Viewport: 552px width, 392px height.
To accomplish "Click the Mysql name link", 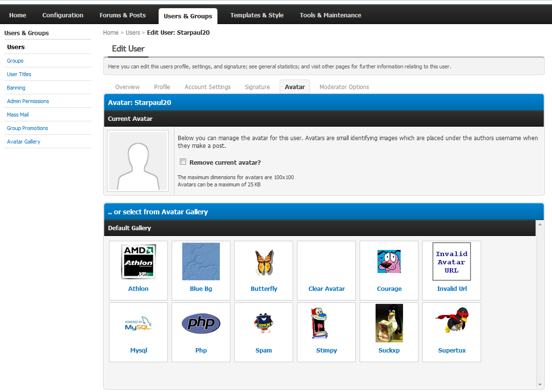I will 139,350.
